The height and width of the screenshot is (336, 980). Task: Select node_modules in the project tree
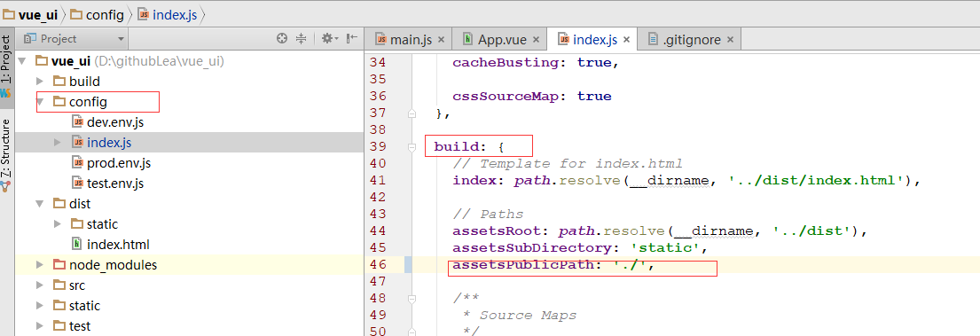pyautogui.click(x=114, y=265)
